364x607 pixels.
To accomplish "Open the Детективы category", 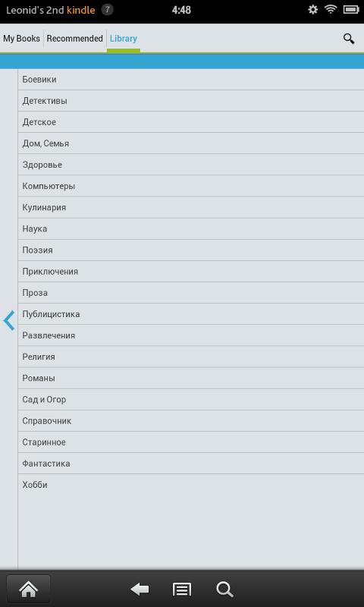I will [x=190, y=101].
